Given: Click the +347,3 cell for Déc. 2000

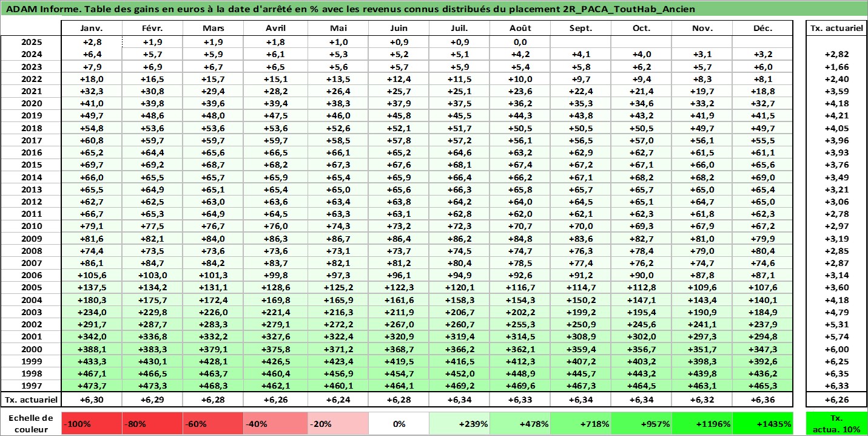Looking at the screenshot, I should point(762,349).
